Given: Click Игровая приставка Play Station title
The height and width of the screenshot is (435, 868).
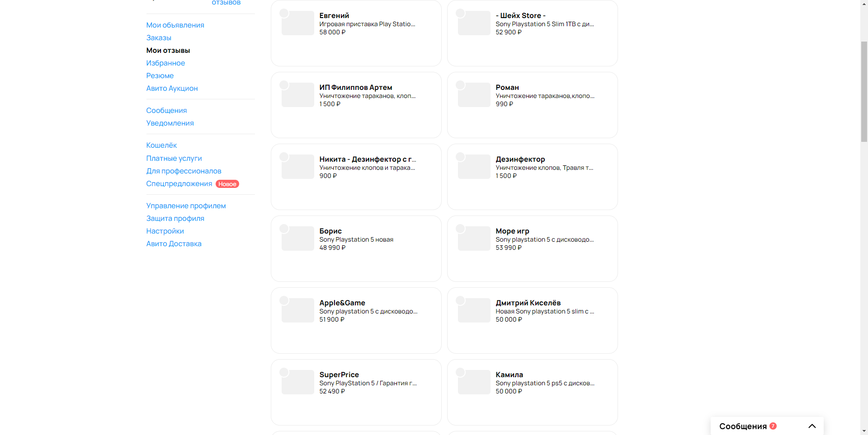Looking at the screenshot, I should coord(367,24).
